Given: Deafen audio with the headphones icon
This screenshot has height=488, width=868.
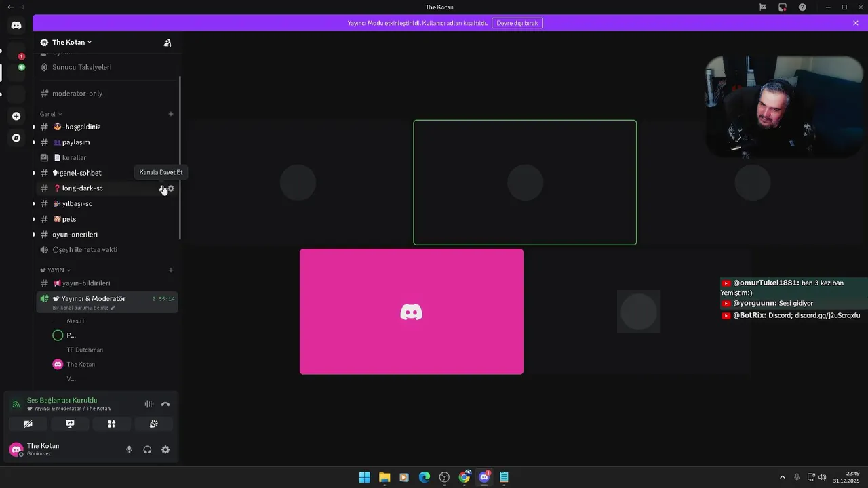Looking at the screenshot, I should coord(147,449).
